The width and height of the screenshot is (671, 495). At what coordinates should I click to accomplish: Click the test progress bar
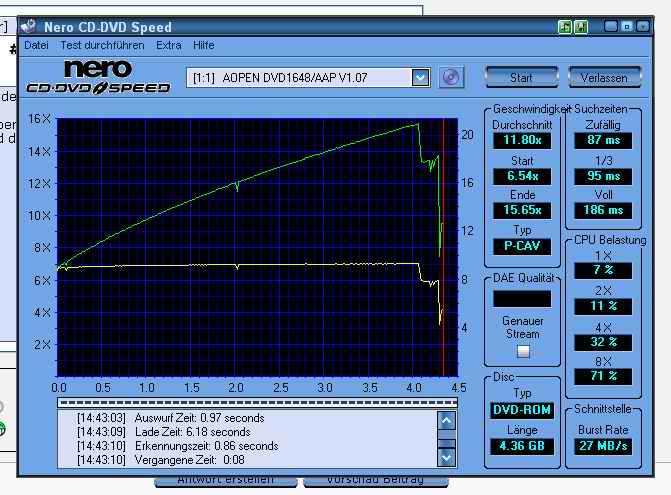point(257,403)
